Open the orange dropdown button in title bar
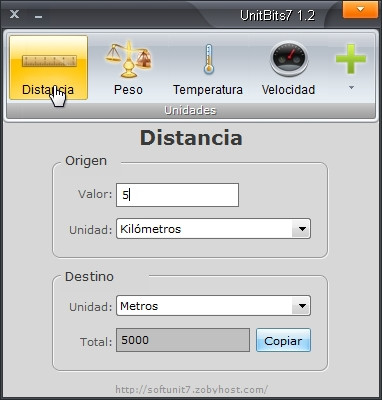 coord(360,10)
